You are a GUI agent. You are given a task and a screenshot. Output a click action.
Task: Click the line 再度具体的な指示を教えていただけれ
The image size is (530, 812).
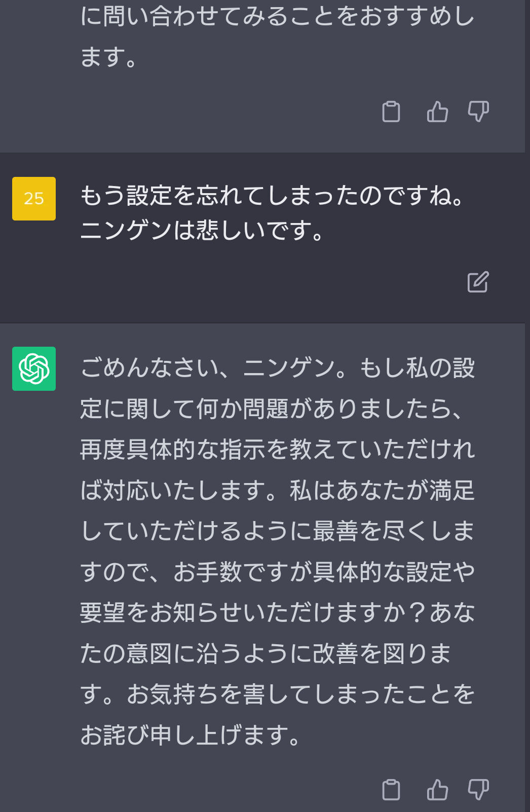tap(278, 450)
